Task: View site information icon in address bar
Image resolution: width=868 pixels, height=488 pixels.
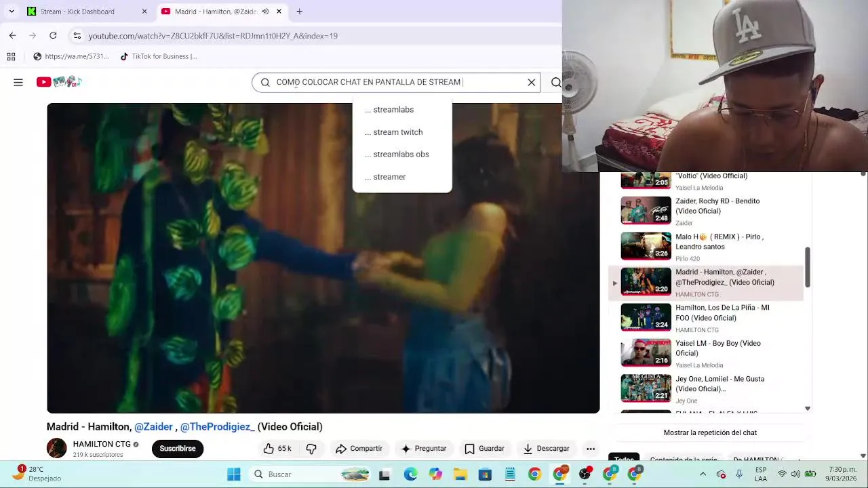Action: pyautogui.click(x=77, y=35)
